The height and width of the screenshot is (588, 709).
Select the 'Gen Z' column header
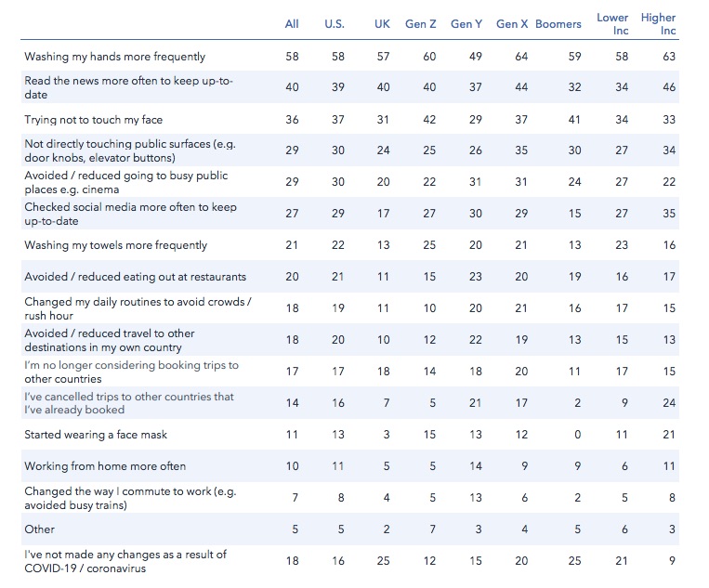click(x=421, y=24)
